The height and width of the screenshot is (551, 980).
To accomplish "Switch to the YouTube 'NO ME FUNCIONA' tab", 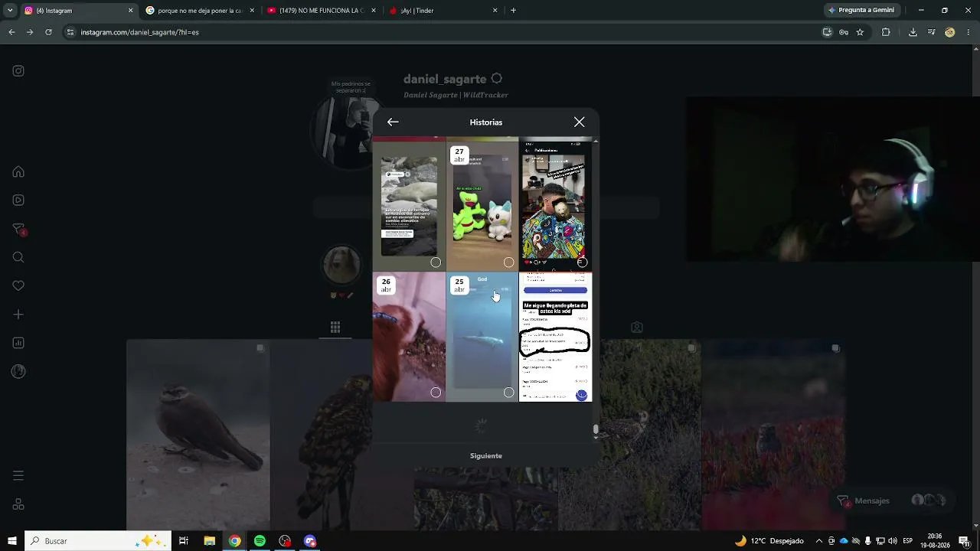I will (321, 11).
